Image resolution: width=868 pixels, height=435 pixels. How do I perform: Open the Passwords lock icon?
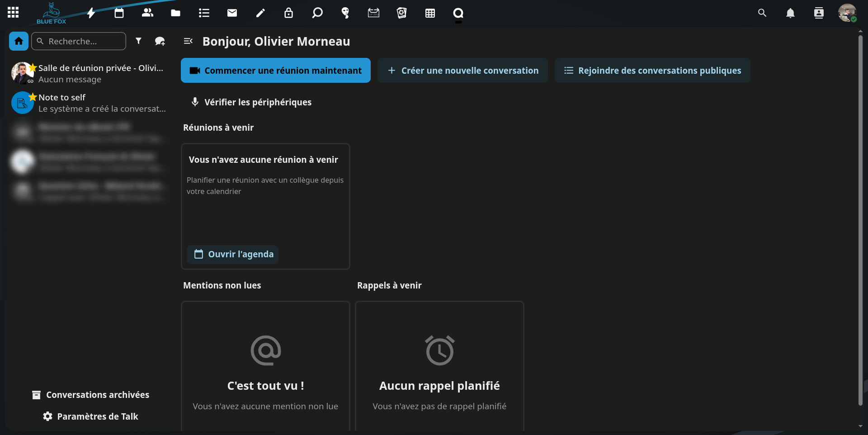288,13
